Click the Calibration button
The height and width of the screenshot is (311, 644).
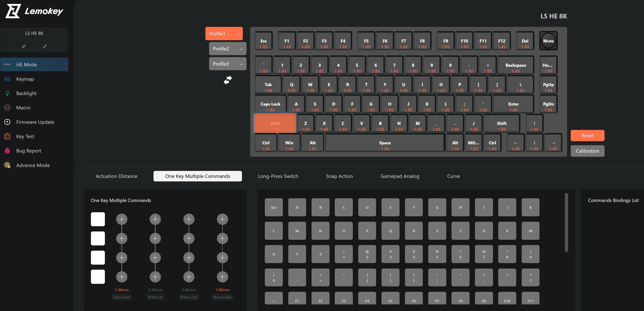[587, 150]
